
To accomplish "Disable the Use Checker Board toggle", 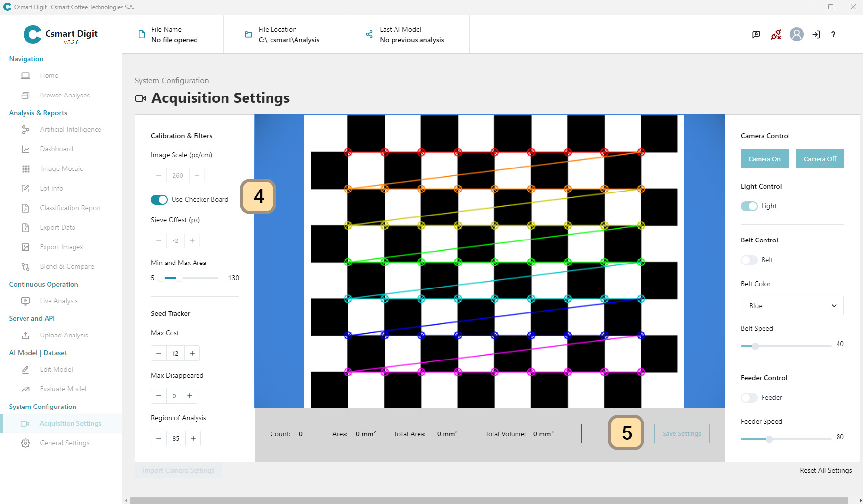I will click(159, 200).
